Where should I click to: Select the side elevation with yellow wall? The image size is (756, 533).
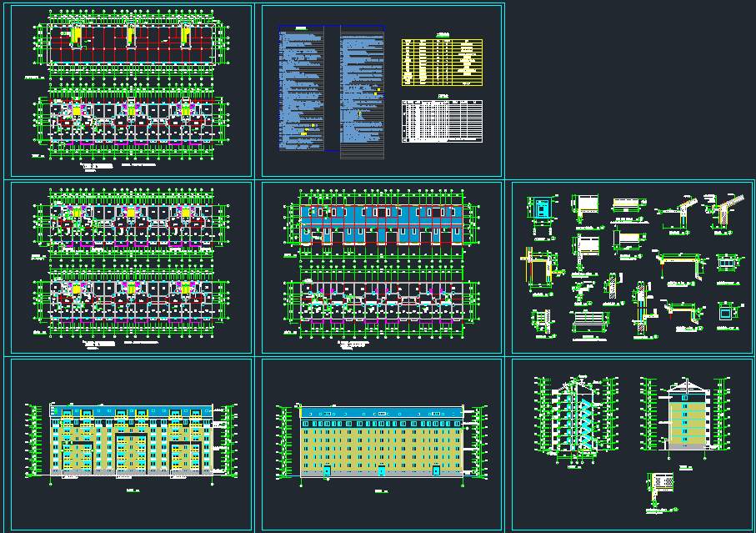click(x=687, y=417)
